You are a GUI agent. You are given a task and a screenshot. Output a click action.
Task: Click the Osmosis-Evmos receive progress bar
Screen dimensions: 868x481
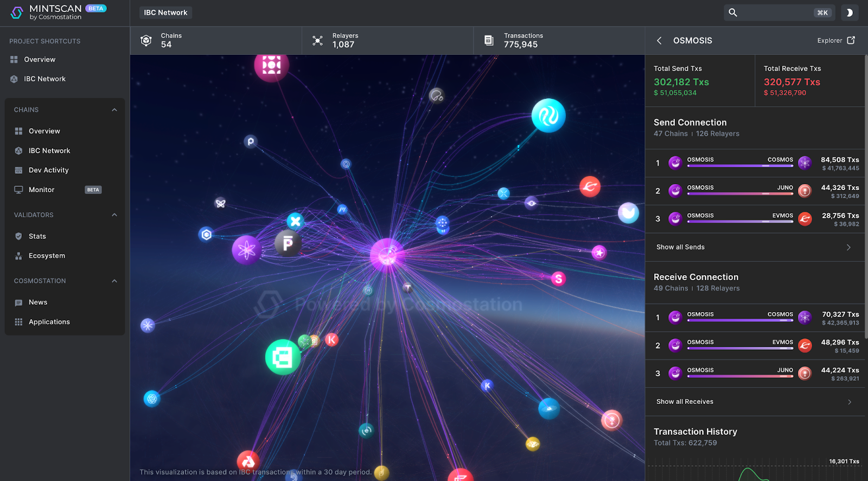pos(740,348)
